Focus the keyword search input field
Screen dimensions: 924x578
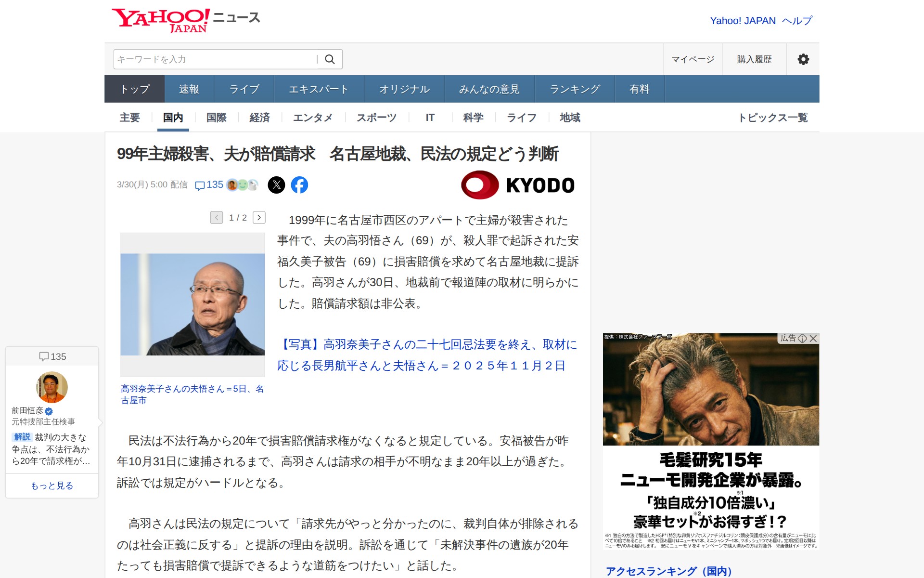coord(215,59)
